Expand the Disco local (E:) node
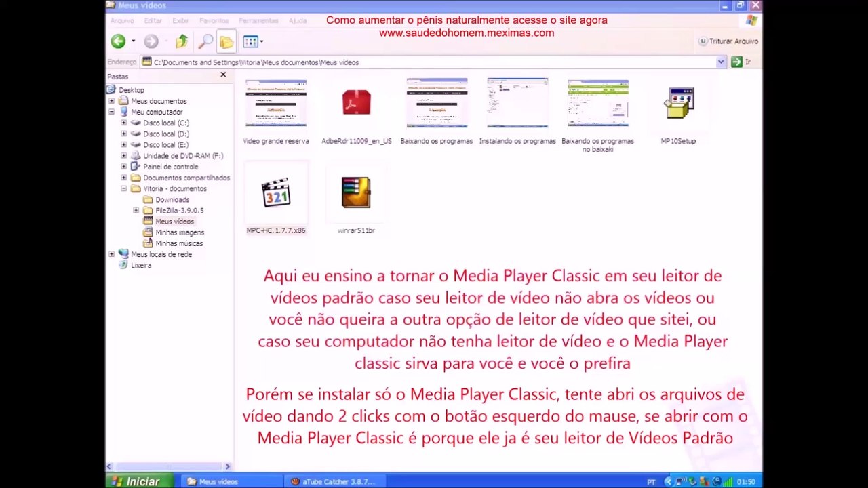This screenshot has height=488, width=868. pos(123,144)
